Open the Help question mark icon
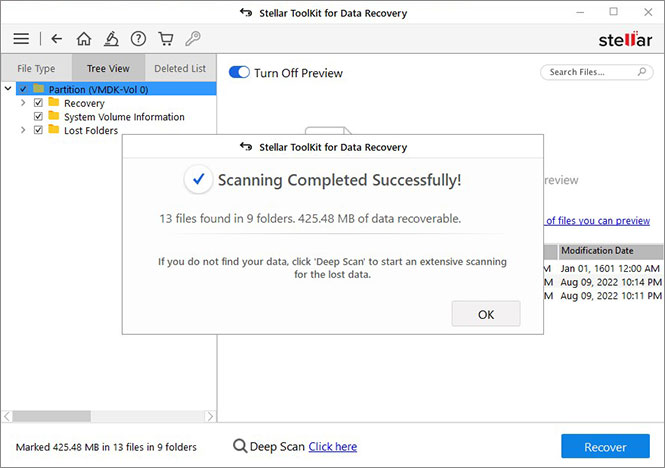 [138, 39]
